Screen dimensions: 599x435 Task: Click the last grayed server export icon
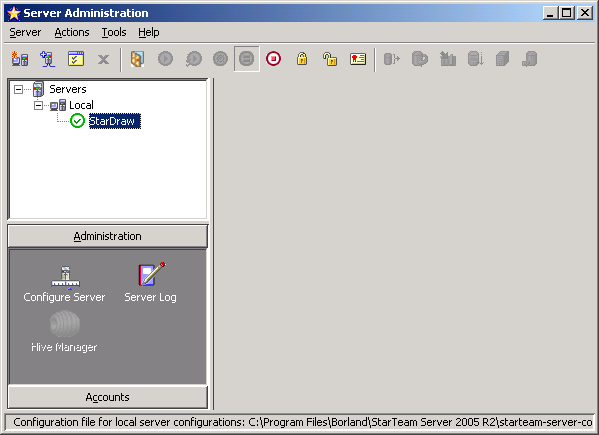530,59
